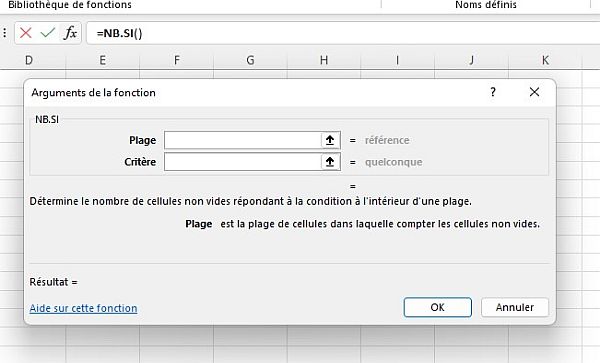Open dialog help question mark icon
The height and width of the screenshot is (363, 600).
[493, 92]
